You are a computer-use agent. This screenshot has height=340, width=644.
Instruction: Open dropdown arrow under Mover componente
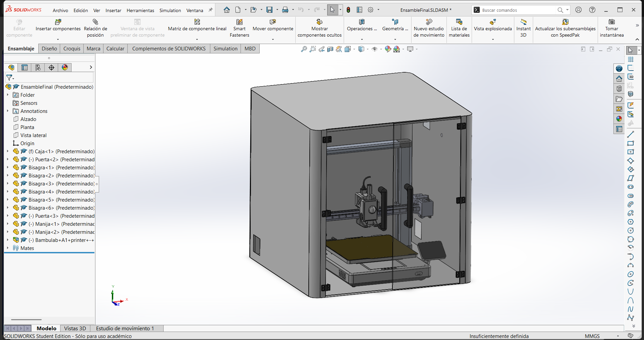coord(273,40)
